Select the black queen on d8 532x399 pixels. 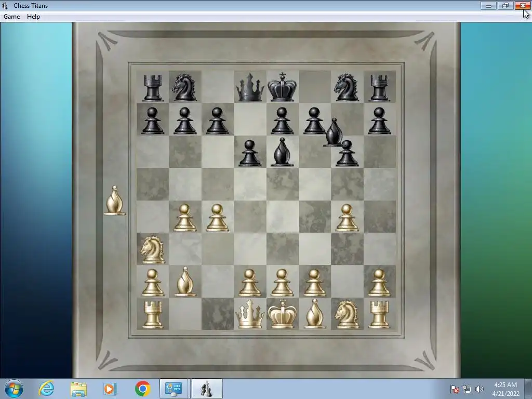250,87
